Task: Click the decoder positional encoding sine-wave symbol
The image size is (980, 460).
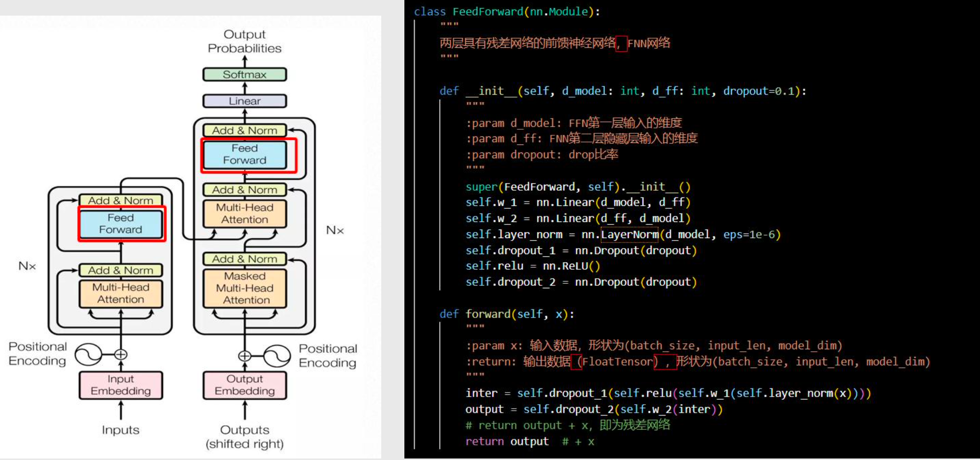Action: click(277, 356)
